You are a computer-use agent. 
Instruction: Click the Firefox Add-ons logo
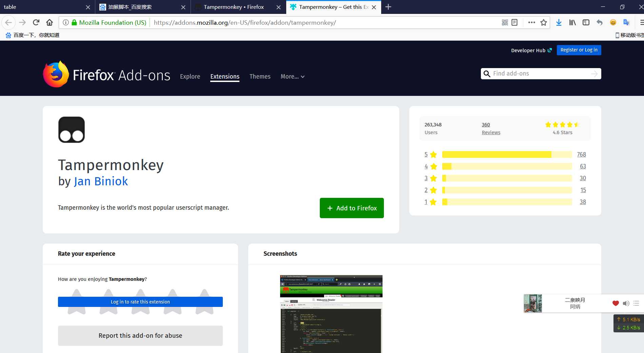coord(106,75)
